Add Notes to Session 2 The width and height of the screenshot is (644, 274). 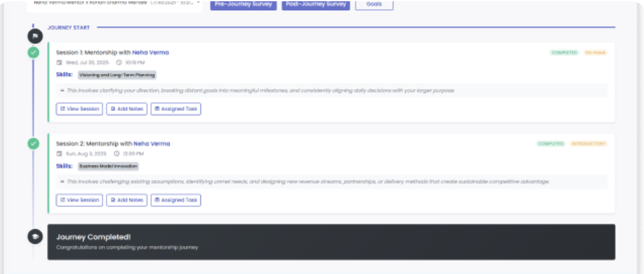pyautogui.click(x=126, y=200)
